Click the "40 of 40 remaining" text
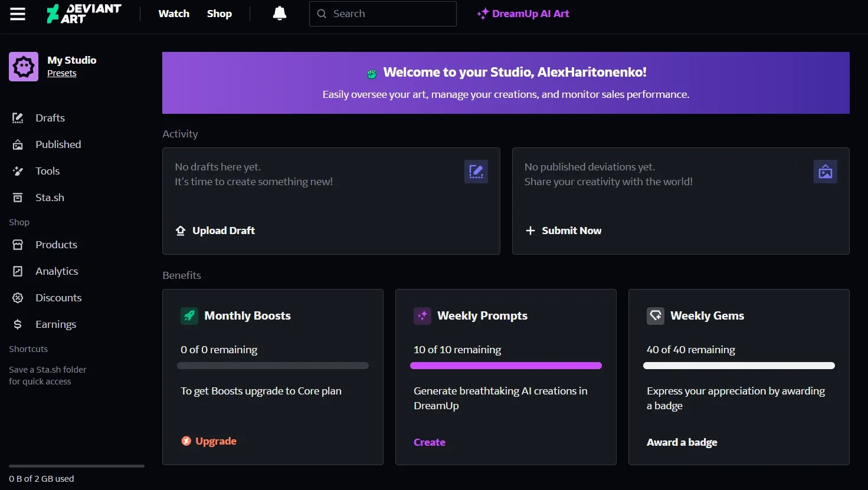The height and width of the screenshot is (490, 868). [x=691, y=350]
